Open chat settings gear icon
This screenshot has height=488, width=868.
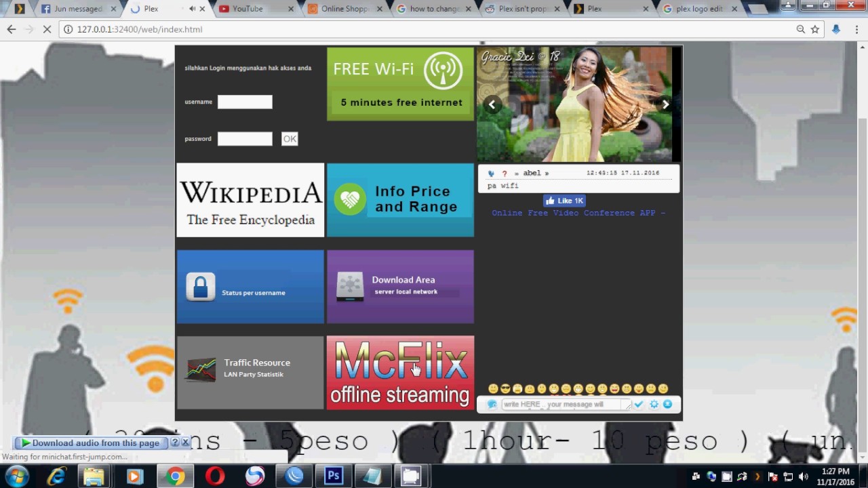pos(654,405)
